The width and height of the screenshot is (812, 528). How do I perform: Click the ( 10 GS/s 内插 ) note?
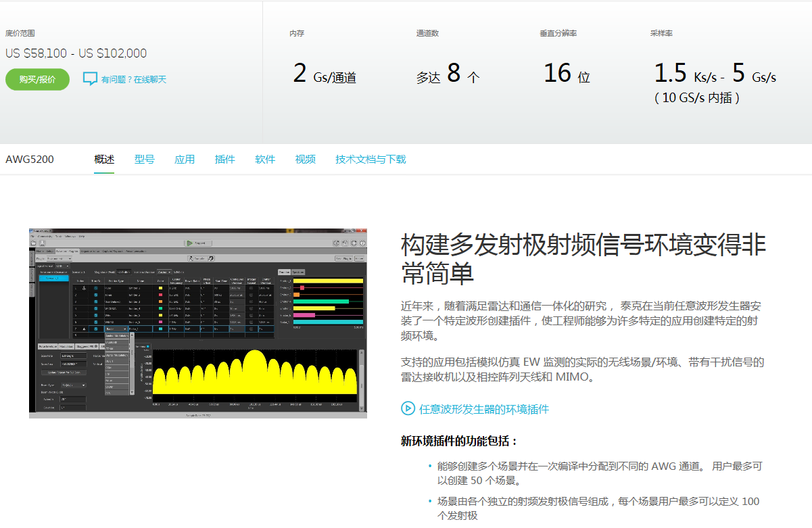coord(697,98)
